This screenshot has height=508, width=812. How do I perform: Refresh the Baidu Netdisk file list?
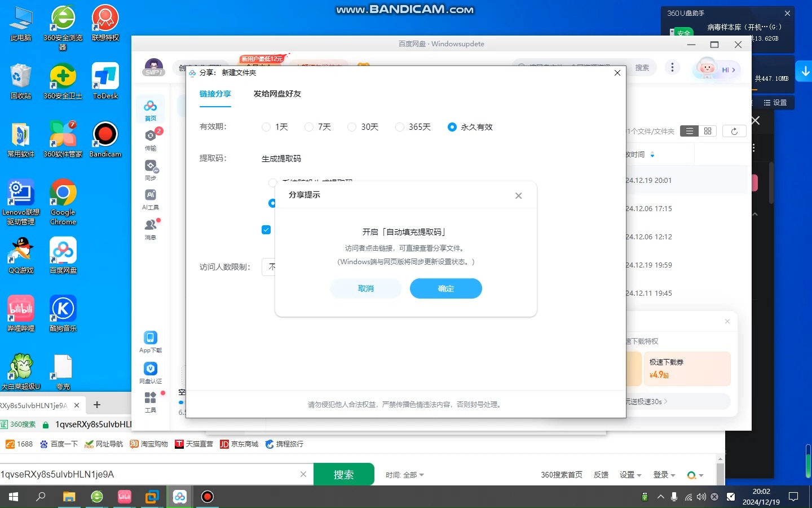(734, 131)
